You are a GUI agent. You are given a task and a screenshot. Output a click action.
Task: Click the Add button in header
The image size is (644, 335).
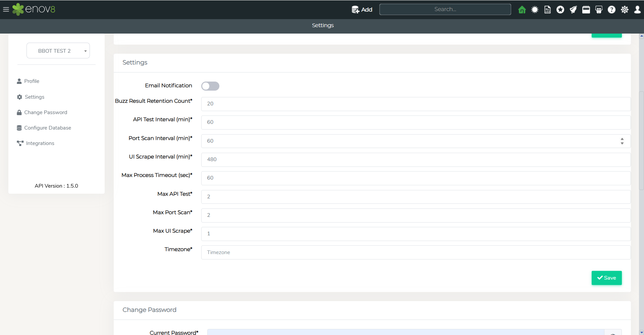coord(362,10)
